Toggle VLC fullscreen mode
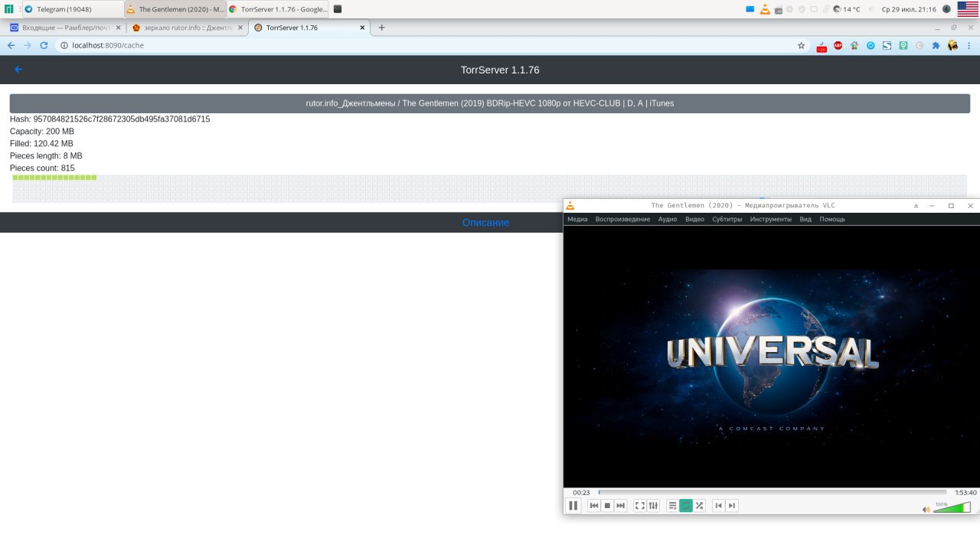Image resolution: width=980 pixels, height=551 pixels. click(640, 506)
